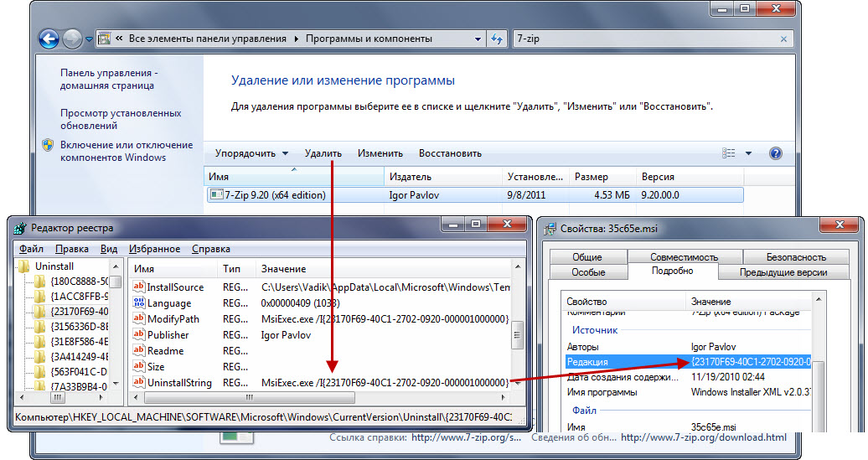Click the 7-Zip program icon in list
This screenshot has height=460, width=868.
[x=216, y=195]
